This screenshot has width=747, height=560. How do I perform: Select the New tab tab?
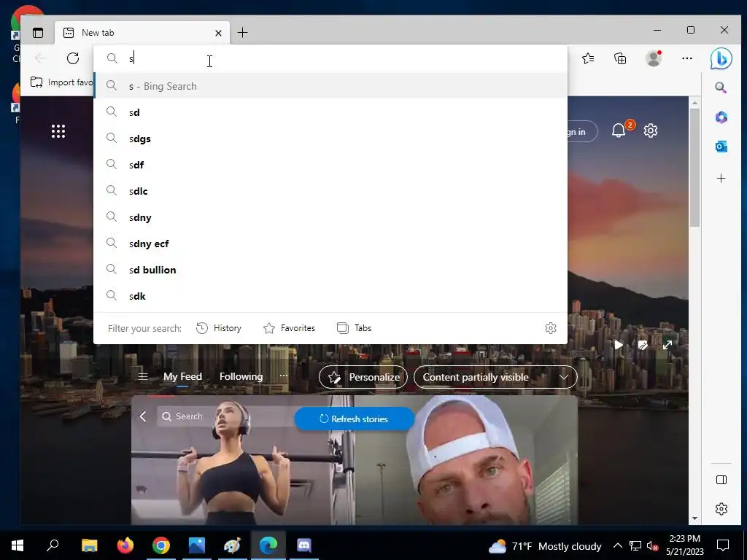(x=142, y=33)
